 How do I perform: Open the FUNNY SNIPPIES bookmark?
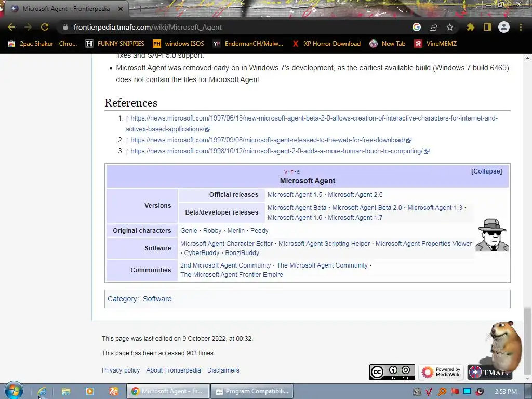(115, 44)
